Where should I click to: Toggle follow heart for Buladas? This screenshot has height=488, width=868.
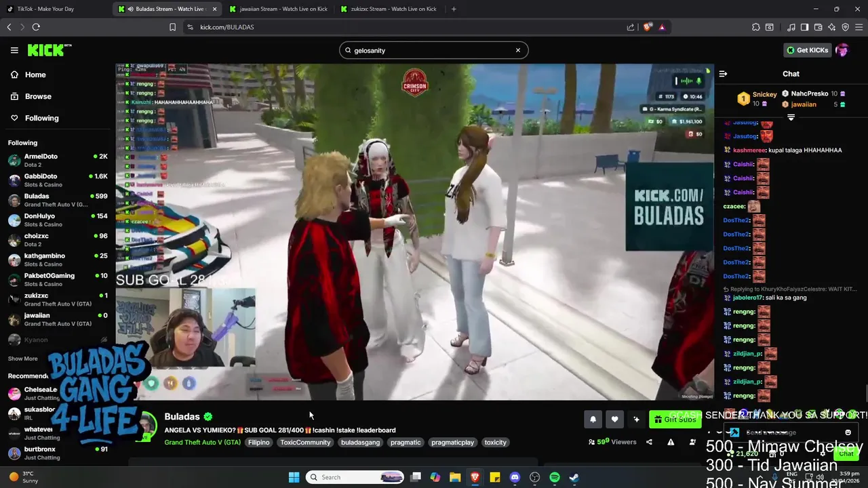[x=614, y=420]
